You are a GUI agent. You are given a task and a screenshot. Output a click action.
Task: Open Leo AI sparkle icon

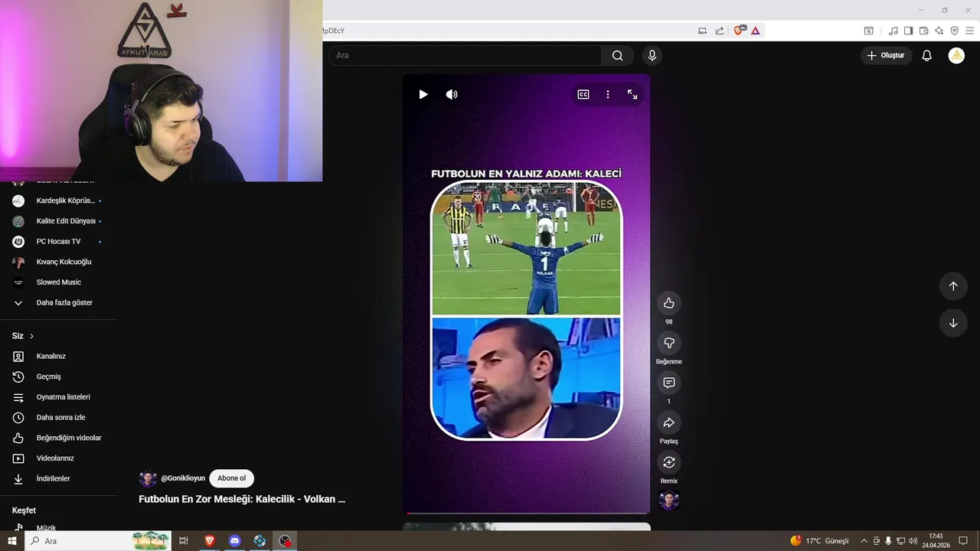(x=939, y=31)
